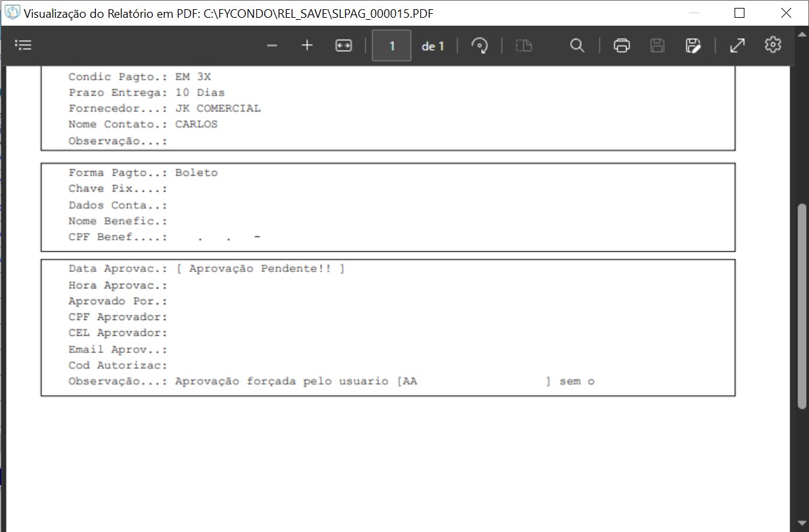Screen dimensions: 809x532
Task: Zoom in using the plus icon
Action: coord(307,45)
